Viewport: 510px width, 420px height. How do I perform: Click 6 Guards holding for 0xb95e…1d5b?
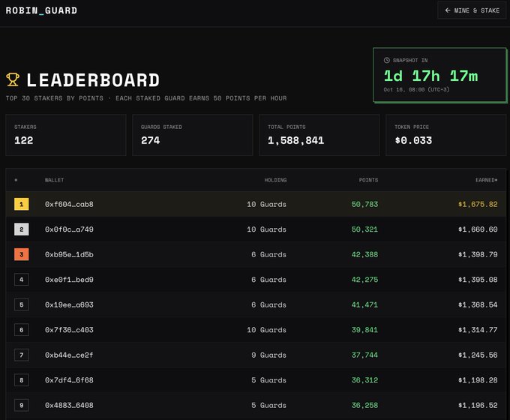pyautogui.click(x=269, y=254)
